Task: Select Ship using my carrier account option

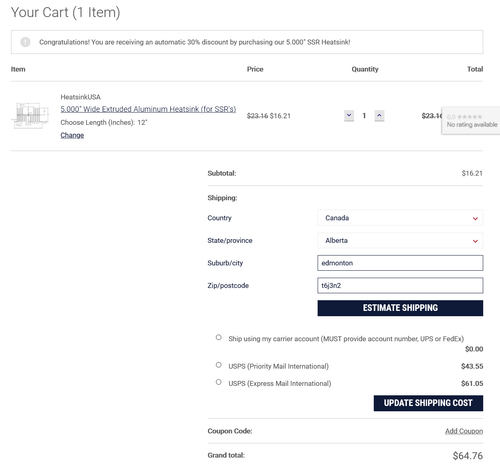Action: pyautogui.click(x=219, y=337)
